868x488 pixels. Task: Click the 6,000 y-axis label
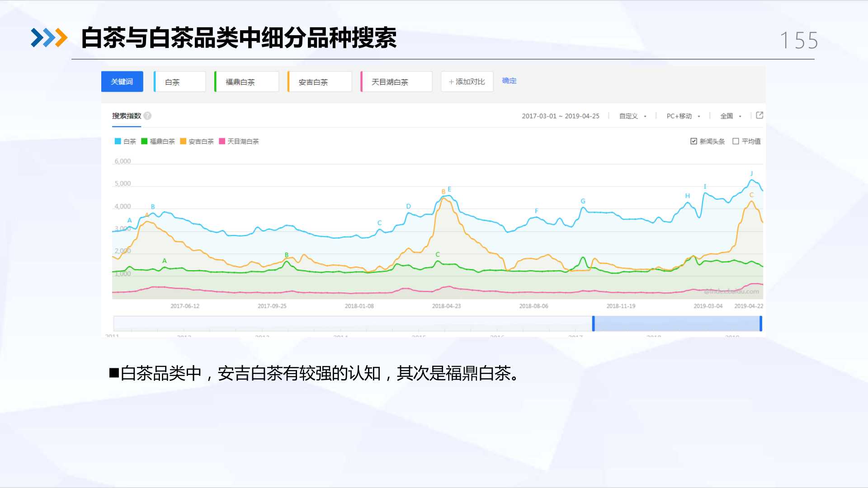(x=123, y=161)
